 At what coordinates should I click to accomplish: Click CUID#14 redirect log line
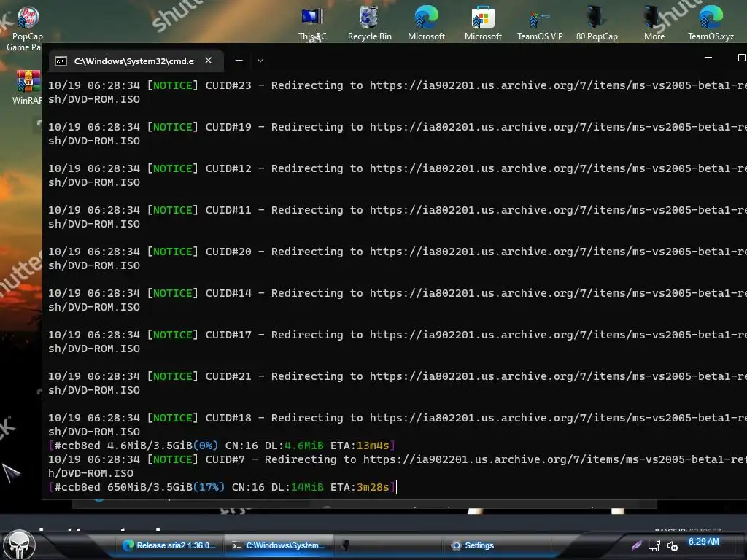click(398, 300)
